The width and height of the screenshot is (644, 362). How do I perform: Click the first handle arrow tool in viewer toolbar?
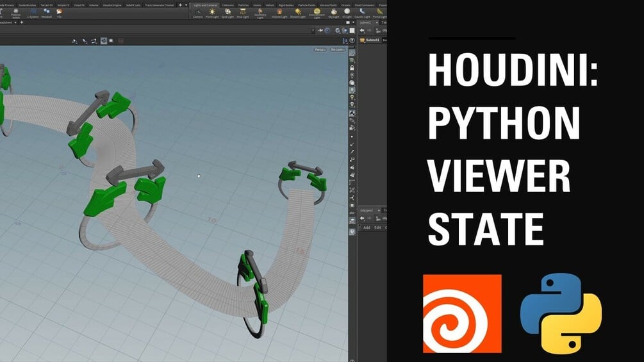tap(74, 41)
